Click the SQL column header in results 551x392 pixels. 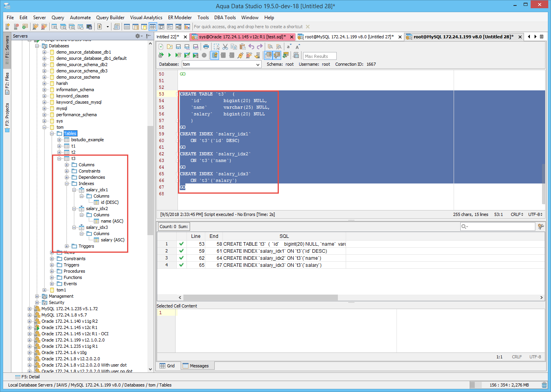coord(284,236)
